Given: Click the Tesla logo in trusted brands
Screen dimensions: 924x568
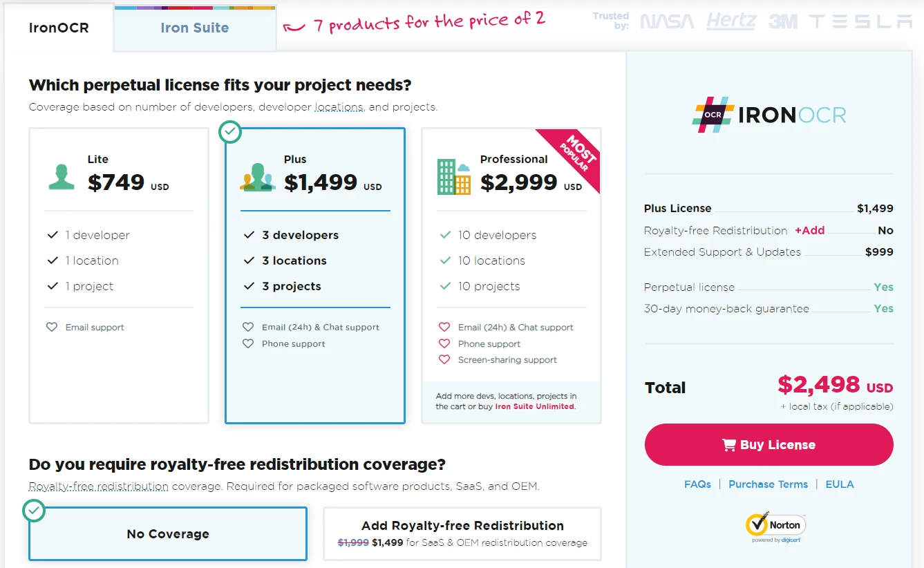Looking at the screenshot, I should (x=861, y=22).
